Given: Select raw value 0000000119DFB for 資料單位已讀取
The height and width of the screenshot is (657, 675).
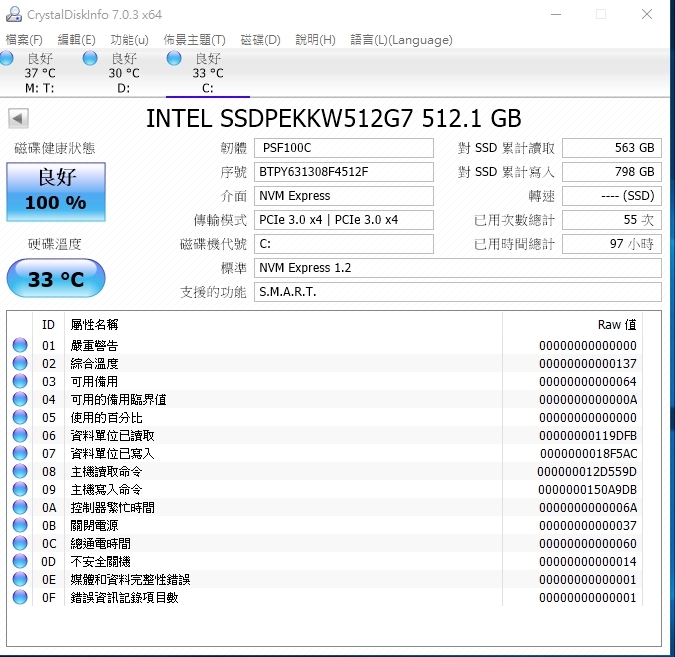Looking at the screenshot, I should click(x=588, y=436).
